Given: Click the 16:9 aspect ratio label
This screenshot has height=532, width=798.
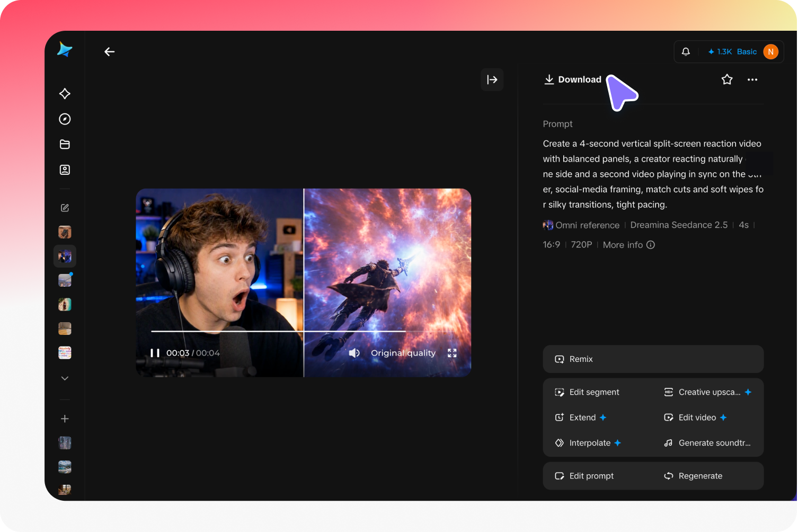Looking at the screenshot, I should 552,245.
